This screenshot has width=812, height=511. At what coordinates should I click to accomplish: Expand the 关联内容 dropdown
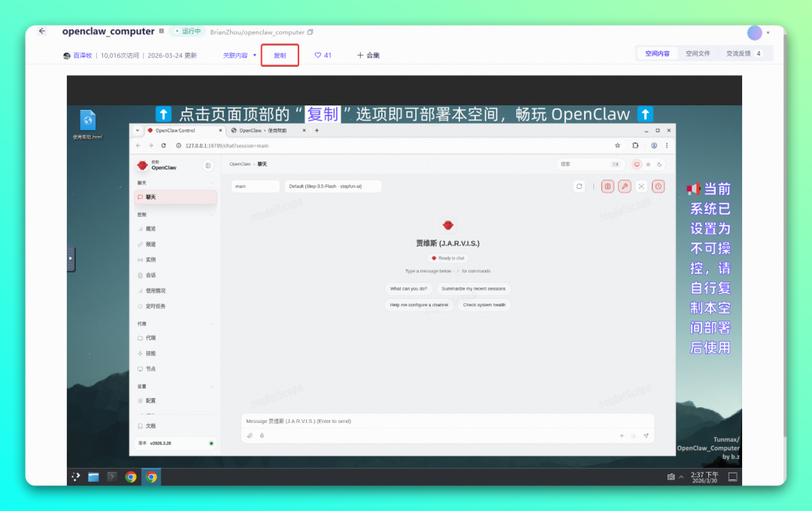click(x=235, y=54)
